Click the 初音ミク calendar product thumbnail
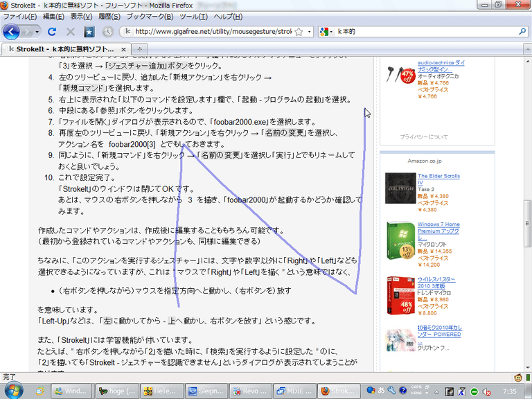 coord(400,340)
